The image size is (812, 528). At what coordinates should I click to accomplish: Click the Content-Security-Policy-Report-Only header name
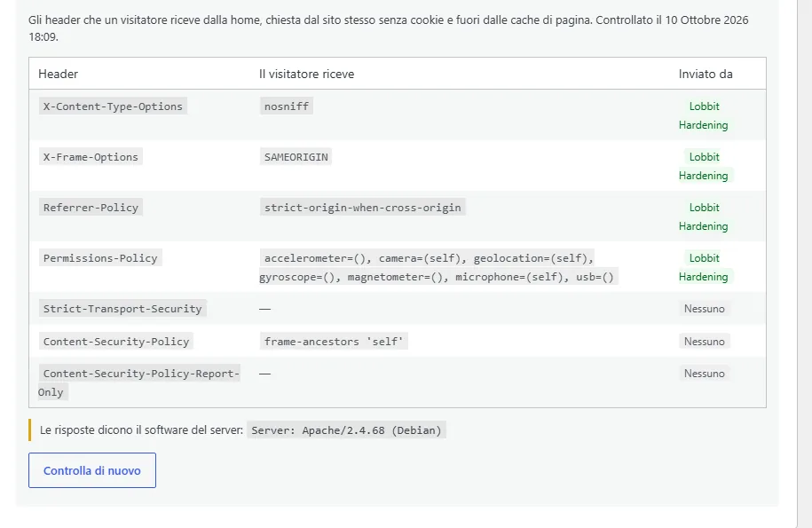pos(138,383)
